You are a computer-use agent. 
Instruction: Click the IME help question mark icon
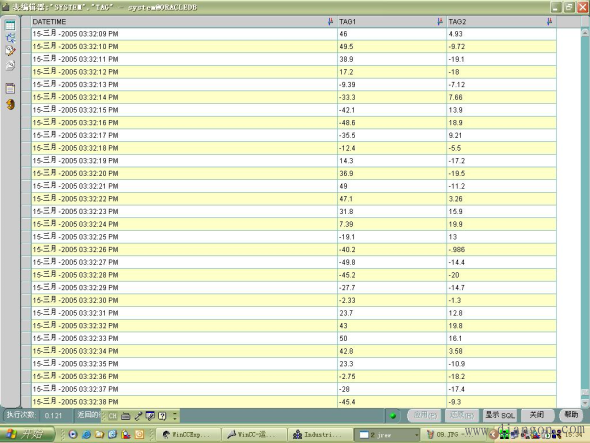pos(162,416)
